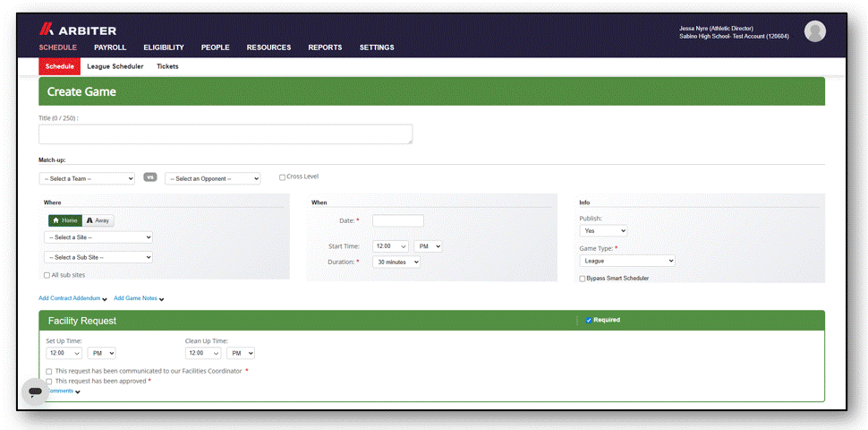Toggle the Bypass Smart Scheduler checkbox
868x430 pixels.
[583, 279]
